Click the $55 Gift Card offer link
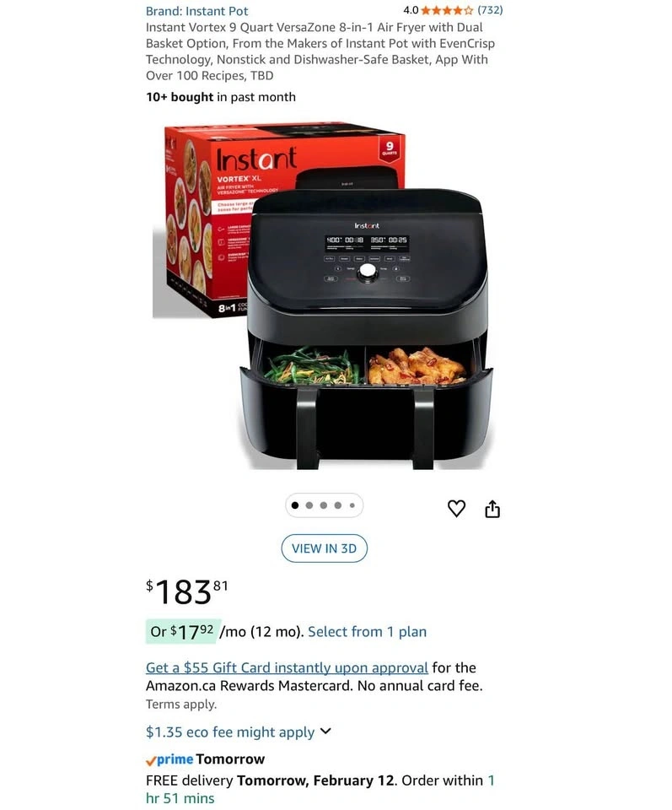Viewport: 672px width, 810px height. click(x=287, y=667)
